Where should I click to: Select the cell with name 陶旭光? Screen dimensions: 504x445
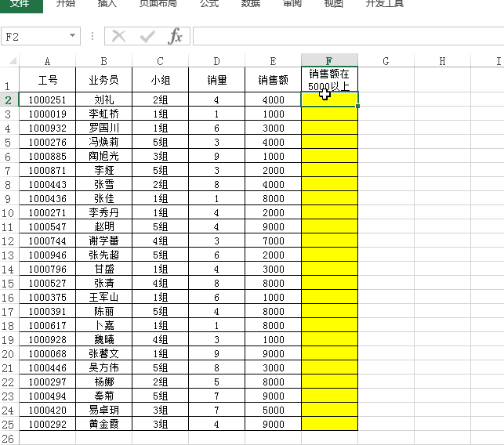click(103, 156)
